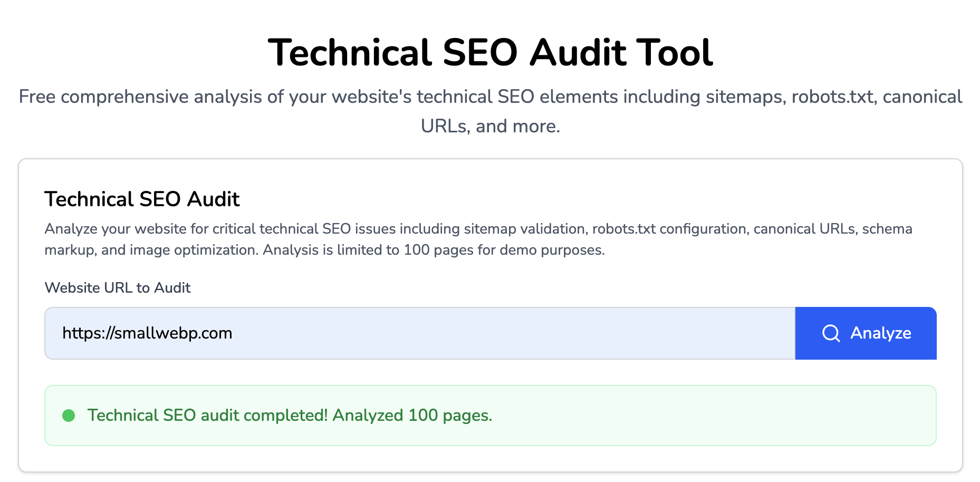Click the green status dot indicator

click(69, 416)
